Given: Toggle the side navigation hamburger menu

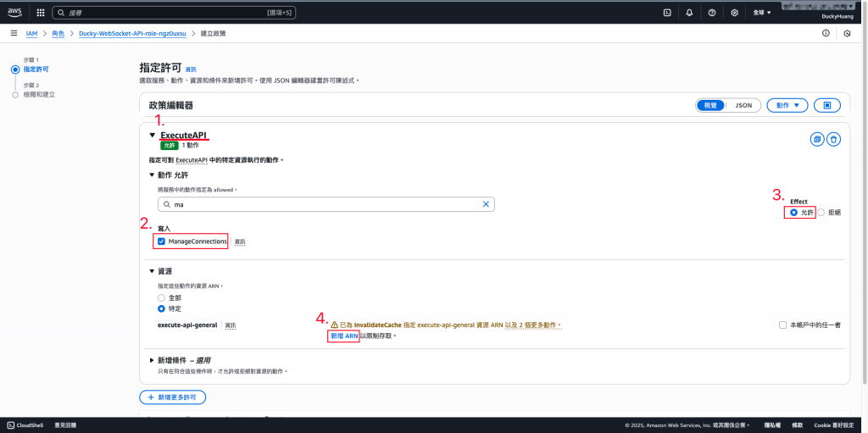Looking at the screenshot, I should pos(14,33).
